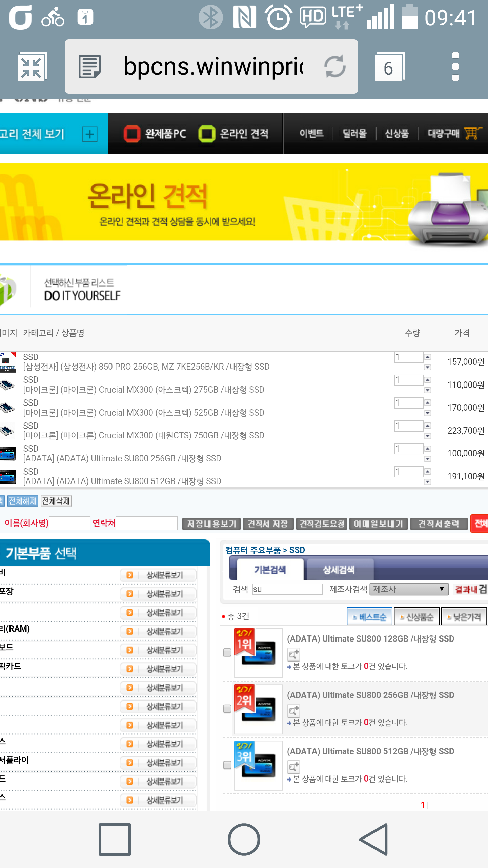The height and width of the screenshot is (868, 488).
Task: Tap the Android home circle button
Action: click(244, 839)
